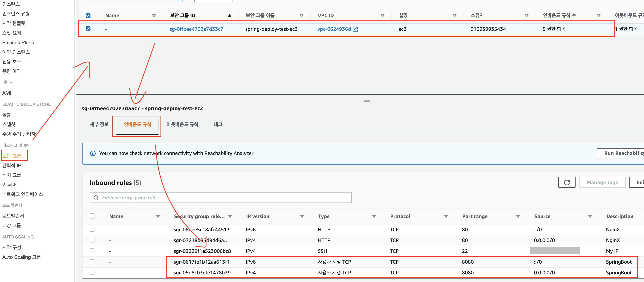Click the info icon in Reachability Analyzer banner
This screenshot has height=282, width=644.
coord(93,153)
